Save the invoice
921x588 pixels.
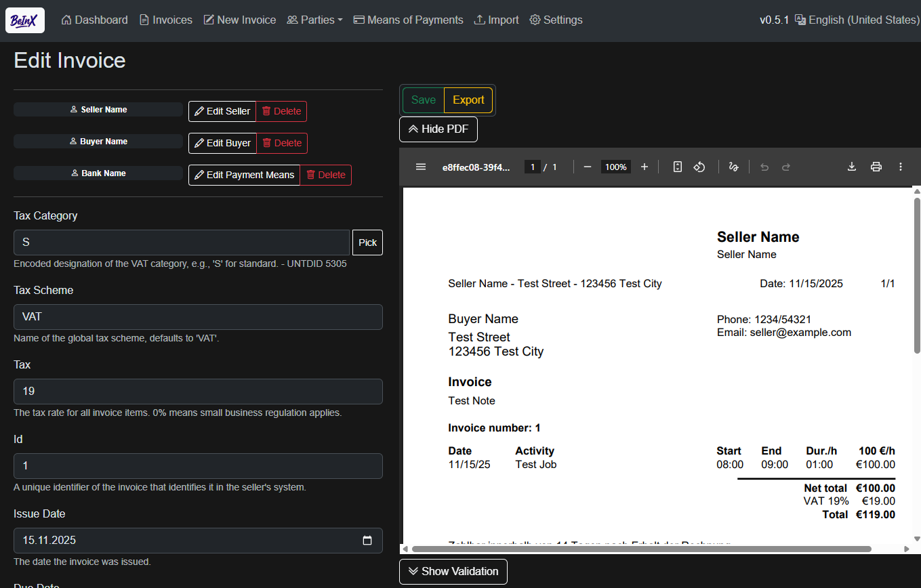tap(423, 99)
